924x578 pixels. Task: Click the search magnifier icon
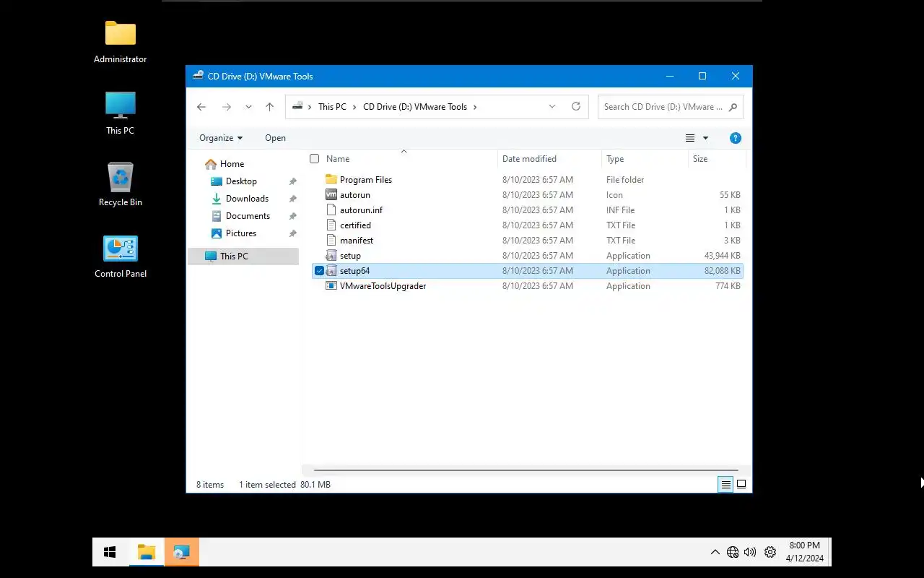click(x=733, y=107)
